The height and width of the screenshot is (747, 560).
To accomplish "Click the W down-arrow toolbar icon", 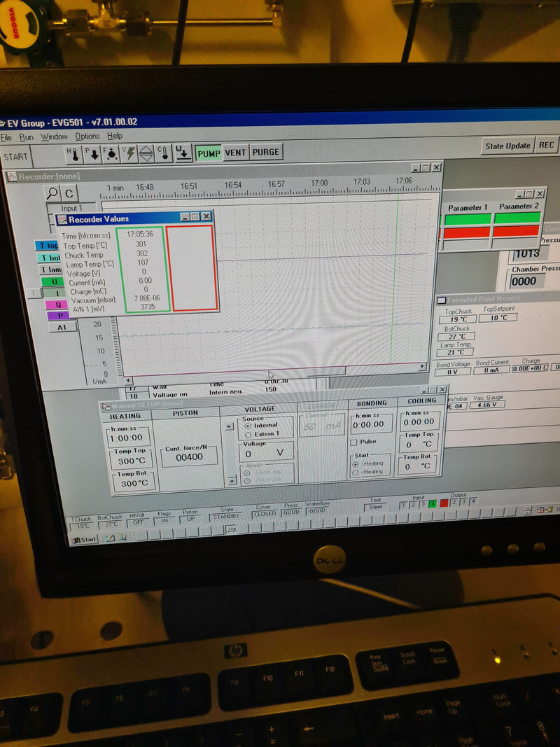I will [x=183, y=153].
